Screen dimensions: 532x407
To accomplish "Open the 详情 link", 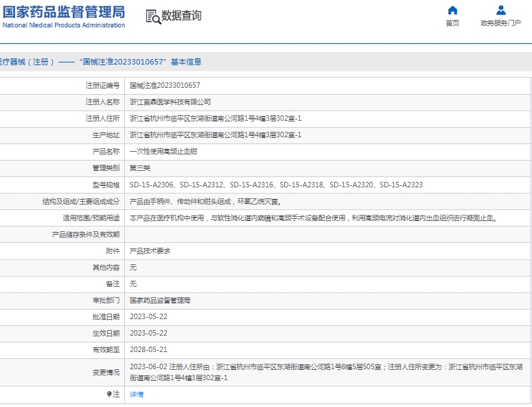I will click(137, 394).
